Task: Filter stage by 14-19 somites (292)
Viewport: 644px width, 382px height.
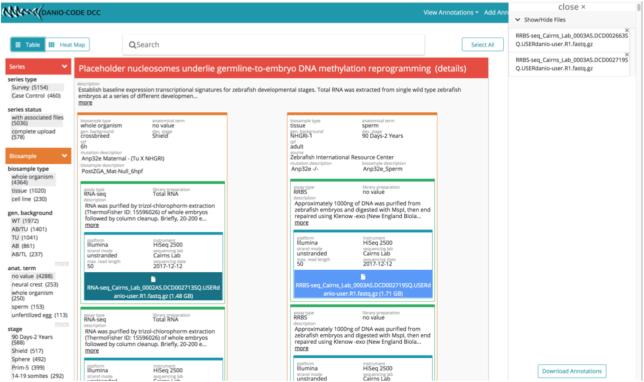Action: click(x=37, y=376)
